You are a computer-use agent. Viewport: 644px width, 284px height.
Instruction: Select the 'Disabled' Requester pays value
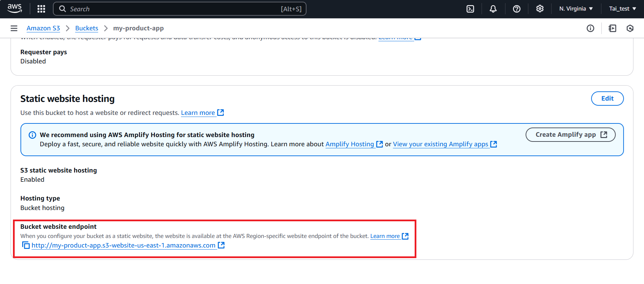click(x=33, y=61)
